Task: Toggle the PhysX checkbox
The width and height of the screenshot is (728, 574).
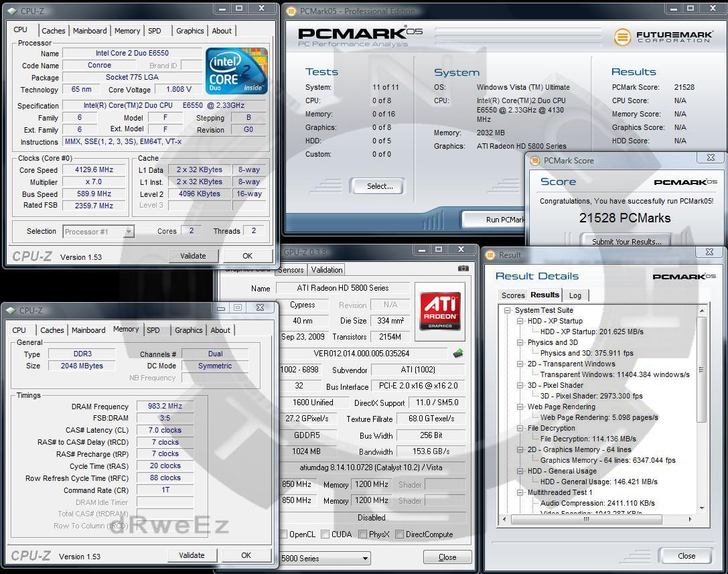Action: tap(362, 534)
